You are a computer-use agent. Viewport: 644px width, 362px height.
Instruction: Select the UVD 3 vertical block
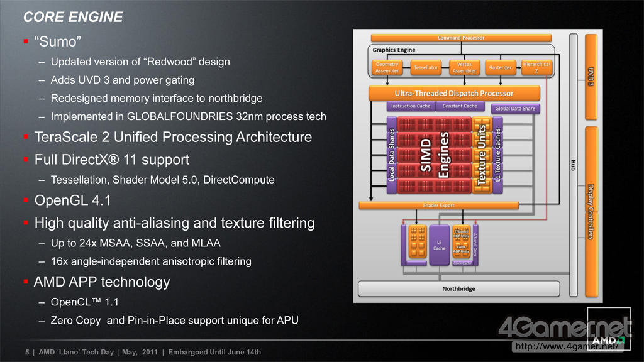coord(591,77)
